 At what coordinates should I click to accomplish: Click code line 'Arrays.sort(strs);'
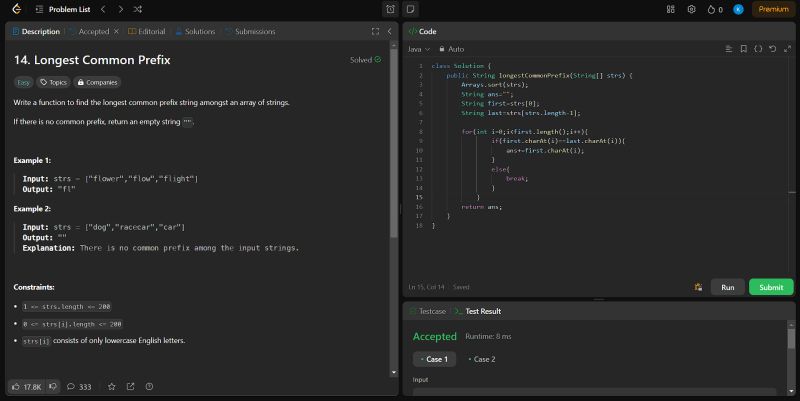pos(495,85)
